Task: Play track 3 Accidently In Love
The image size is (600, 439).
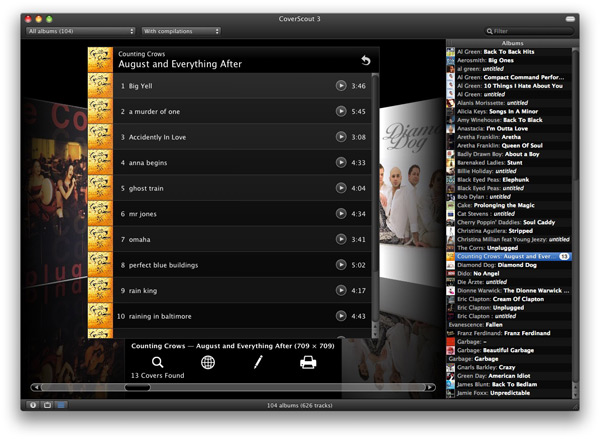Action: coord(341,137)
